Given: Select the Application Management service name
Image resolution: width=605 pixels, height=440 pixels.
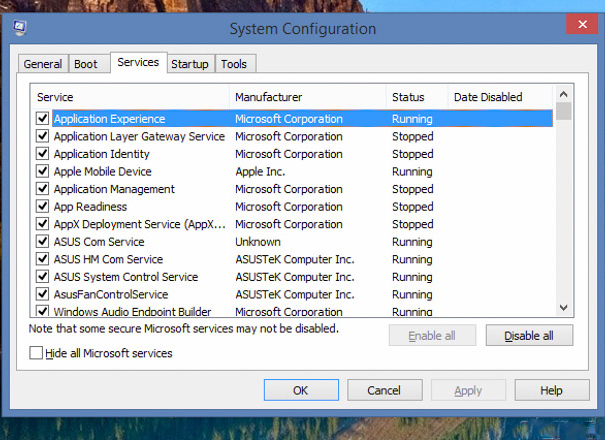Looking at the screenshot, I should 114,189.
